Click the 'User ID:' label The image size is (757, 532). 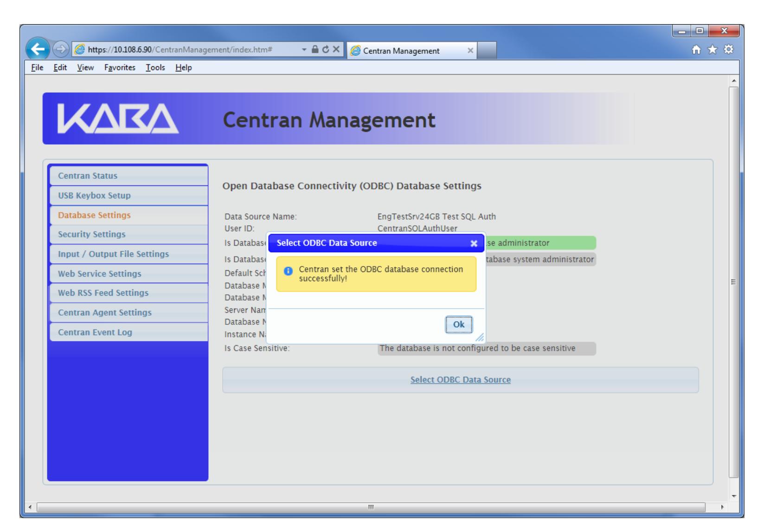[x=239, y=228]
